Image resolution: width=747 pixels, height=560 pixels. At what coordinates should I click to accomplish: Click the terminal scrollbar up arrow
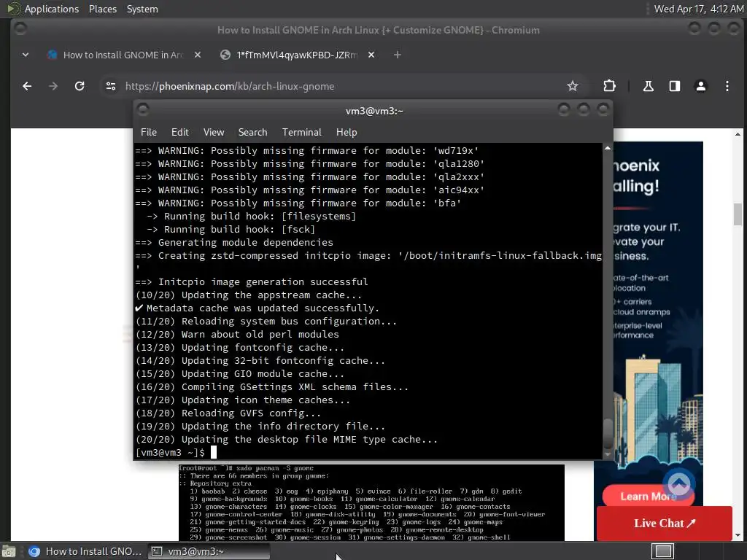[x=608, y=148]
